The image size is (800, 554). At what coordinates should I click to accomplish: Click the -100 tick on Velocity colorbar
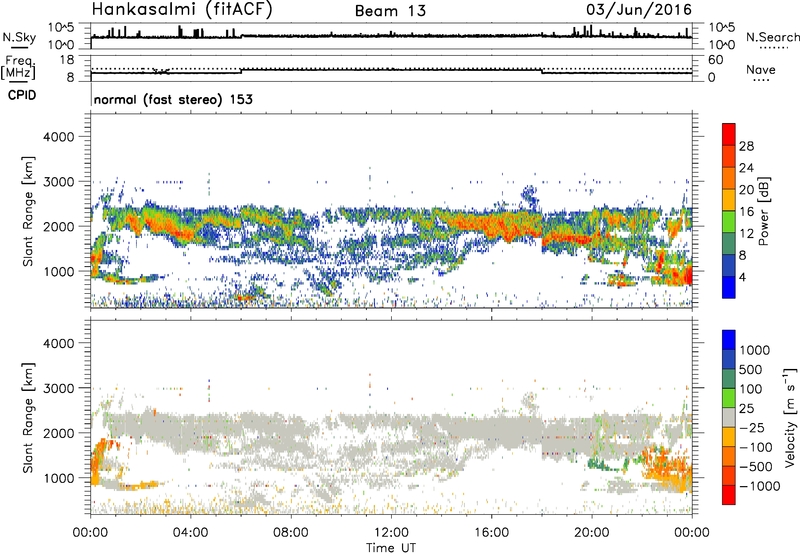tap(756, 447)
